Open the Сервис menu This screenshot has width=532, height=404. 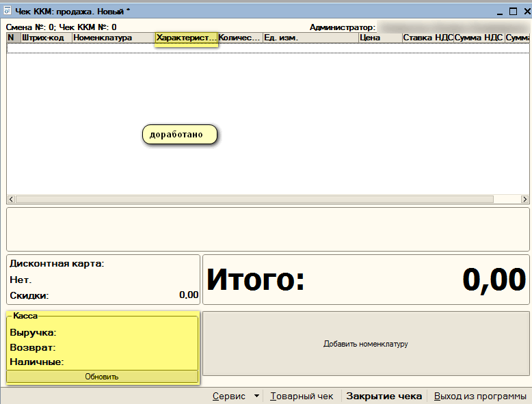click(x=228, y=396)
